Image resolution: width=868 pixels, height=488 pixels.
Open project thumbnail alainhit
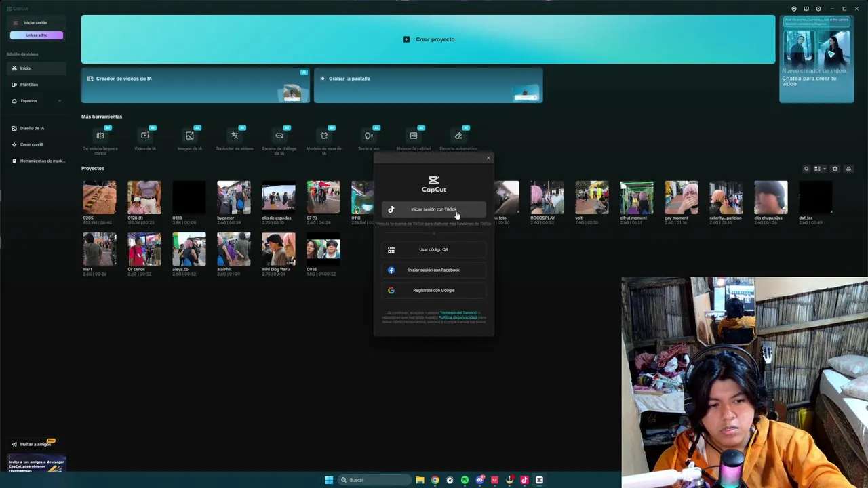234,249
